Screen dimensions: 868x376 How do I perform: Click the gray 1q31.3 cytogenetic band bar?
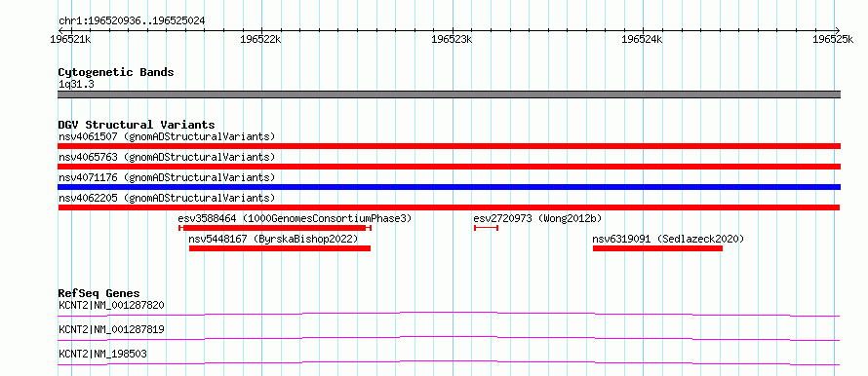pyautogui.click(x=449, y=94)
